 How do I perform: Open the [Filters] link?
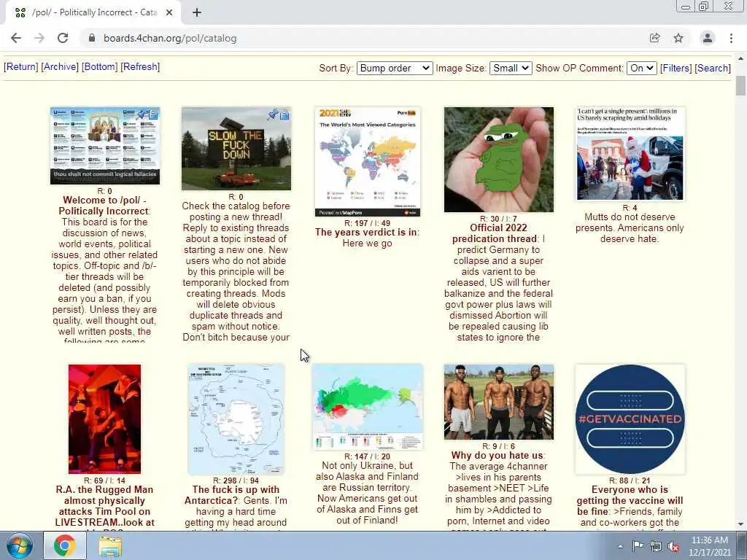coord(676,68)
